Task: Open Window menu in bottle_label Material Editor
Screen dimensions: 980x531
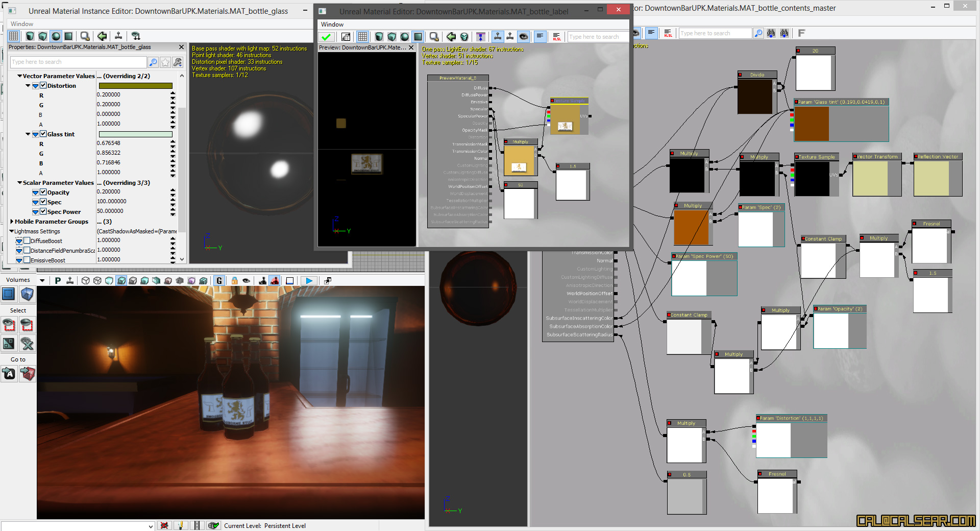Action: pos(332,25)
